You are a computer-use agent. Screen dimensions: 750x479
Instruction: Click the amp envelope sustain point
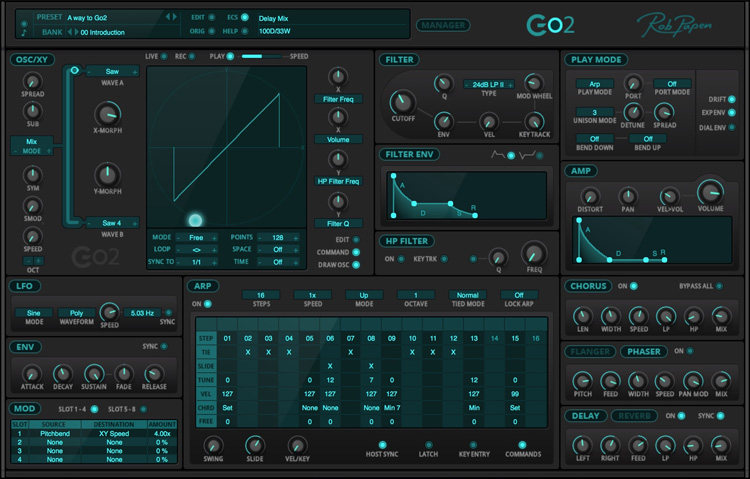pyautogui.click(x=646, y=260)
